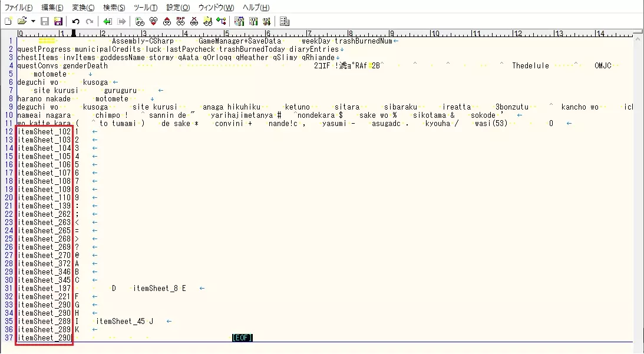Undo the last edit

click(75, 21)
